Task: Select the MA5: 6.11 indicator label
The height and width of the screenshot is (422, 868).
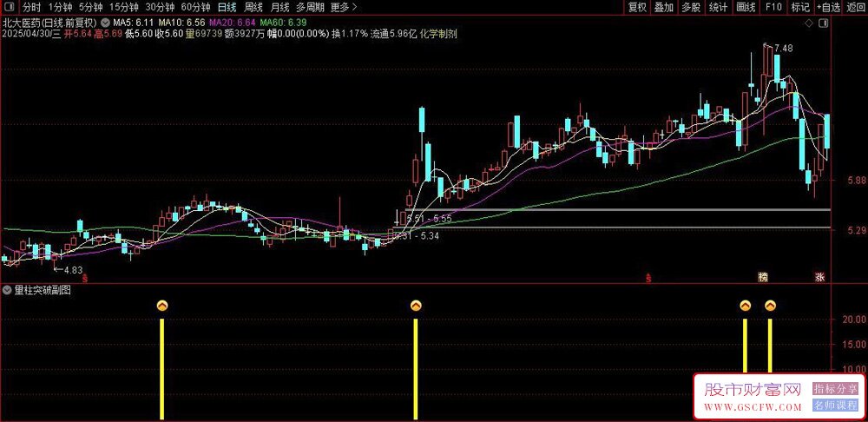Action: click(x=134, y=23)
